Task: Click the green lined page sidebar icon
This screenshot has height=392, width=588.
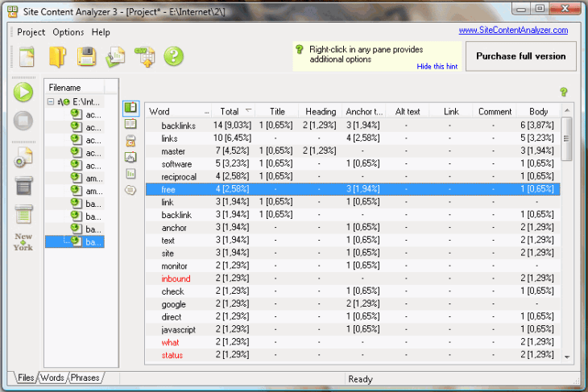Action: (x=24, y=214)
